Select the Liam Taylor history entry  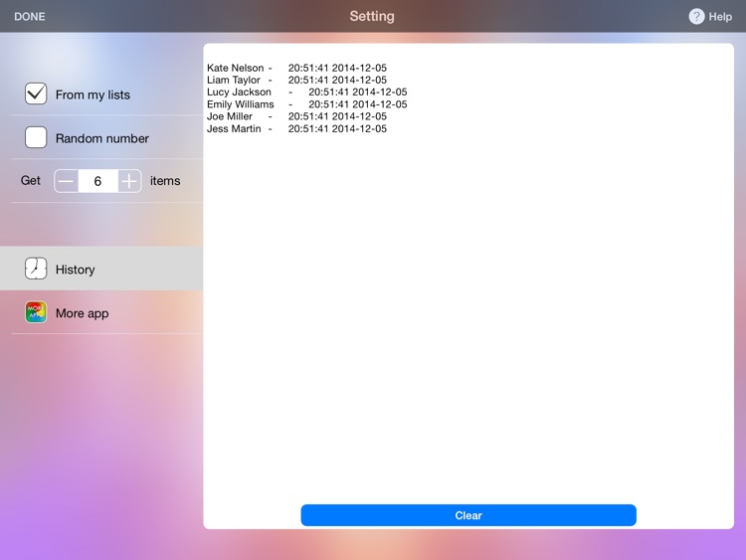[x=296, y=80]
